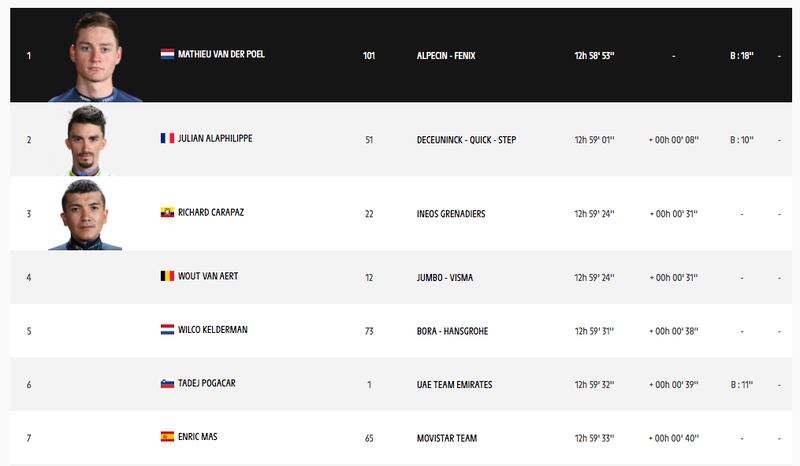The width and height of the screenshot is (800, 466).
Task: Click the Ecuador flag beside Richard Carapaz
Action: tap(167, 212)
